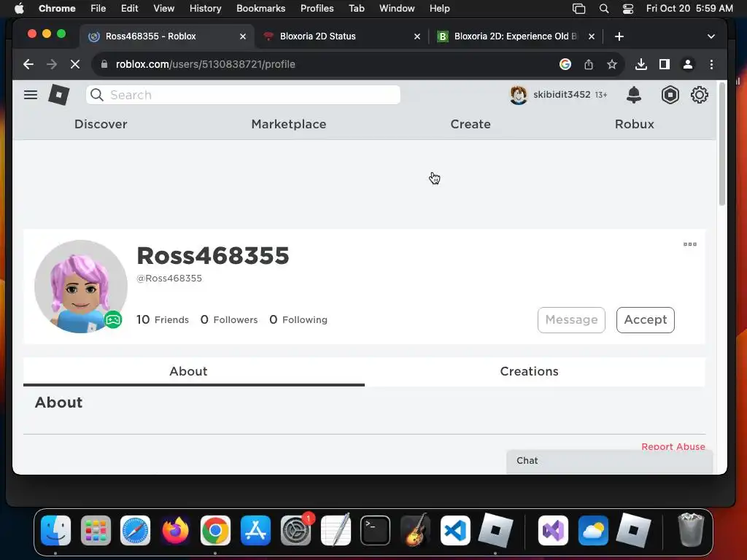Launch Finder from the Dock

(55, 530)
